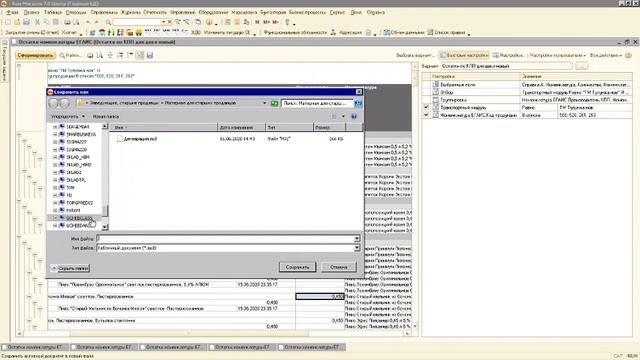Click the M+ memory add icon

coord(266,22)
